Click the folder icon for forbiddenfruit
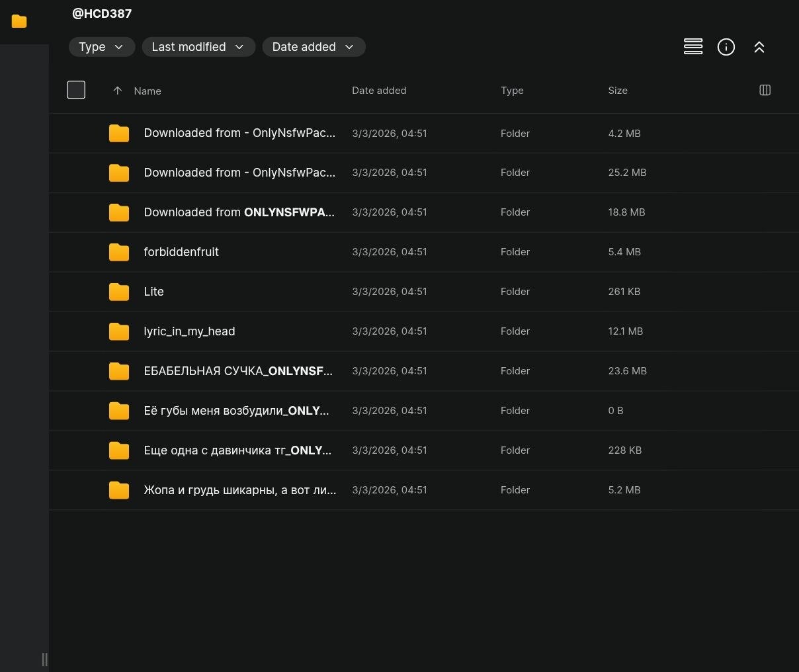The image size is (799, 672). point(119,252)
